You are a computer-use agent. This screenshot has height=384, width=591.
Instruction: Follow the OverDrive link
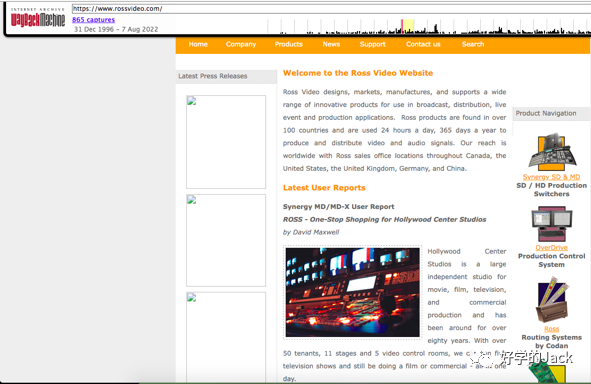pos(551,248)
